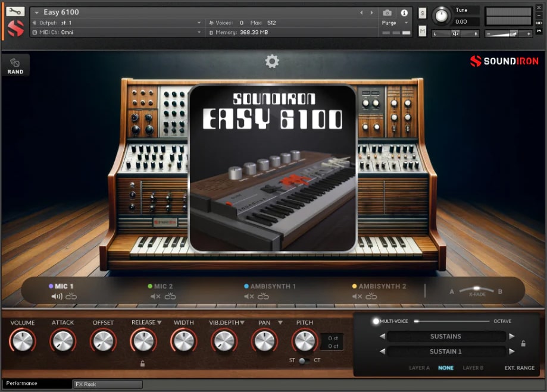Click the PITCH knob
This screenshot has width=547, height=392.
305,341
